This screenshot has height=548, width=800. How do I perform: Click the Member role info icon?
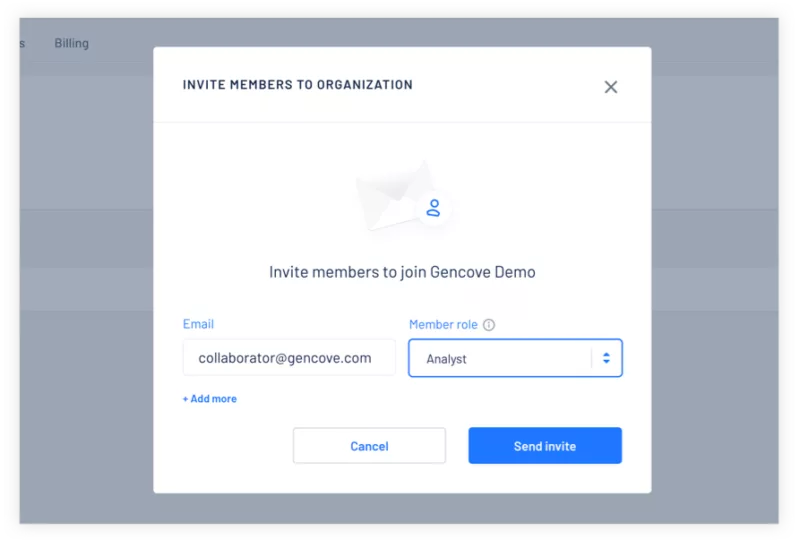489,325
